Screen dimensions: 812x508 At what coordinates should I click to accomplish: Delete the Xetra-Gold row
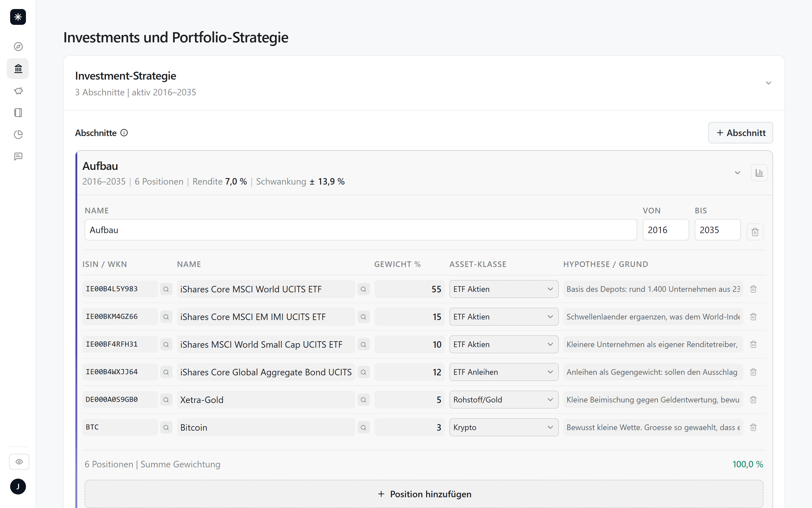pos(753,399)
